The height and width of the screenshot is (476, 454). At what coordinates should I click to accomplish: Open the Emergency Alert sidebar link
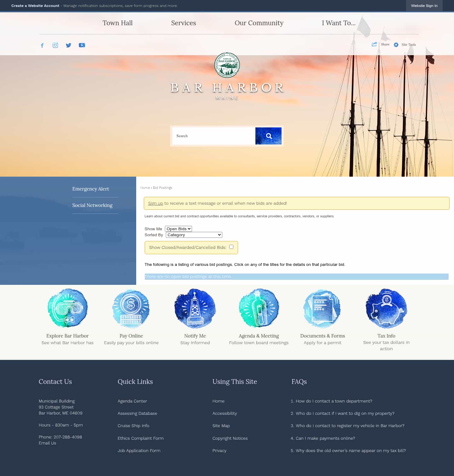tap(90, 189)
